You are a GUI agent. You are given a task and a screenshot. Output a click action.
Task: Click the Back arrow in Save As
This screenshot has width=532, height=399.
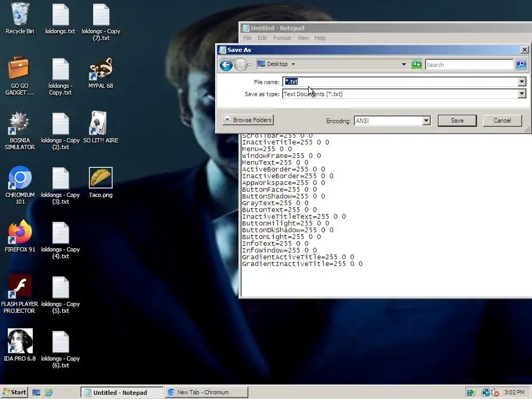[226, 64]
